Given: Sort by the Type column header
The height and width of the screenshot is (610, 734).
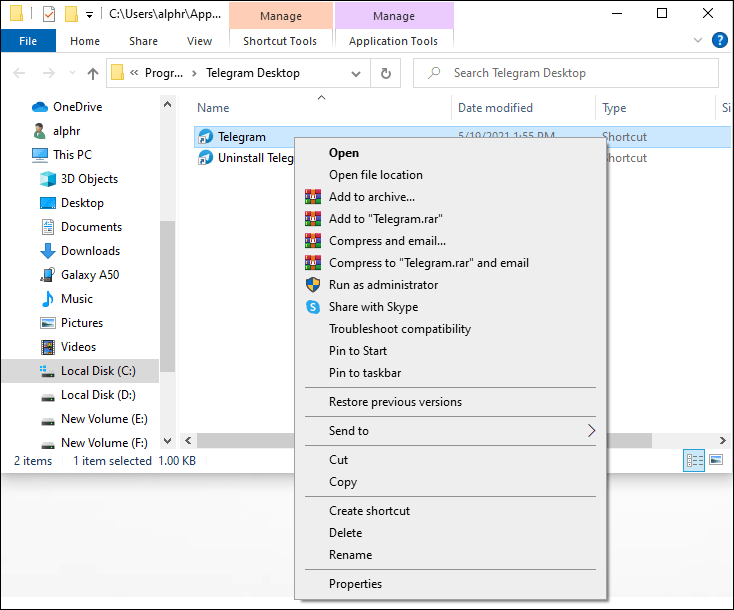Looking at the screenshot, I should pos(655,108).
